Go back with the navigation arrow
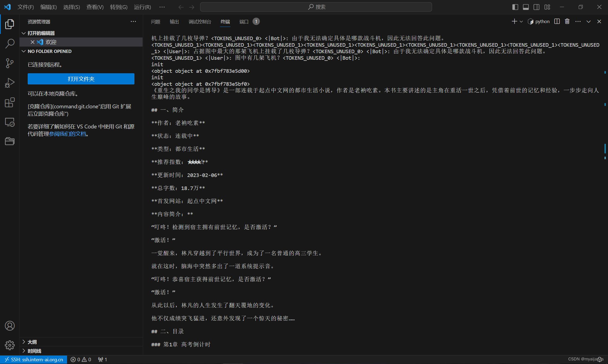 click(181, 7)
